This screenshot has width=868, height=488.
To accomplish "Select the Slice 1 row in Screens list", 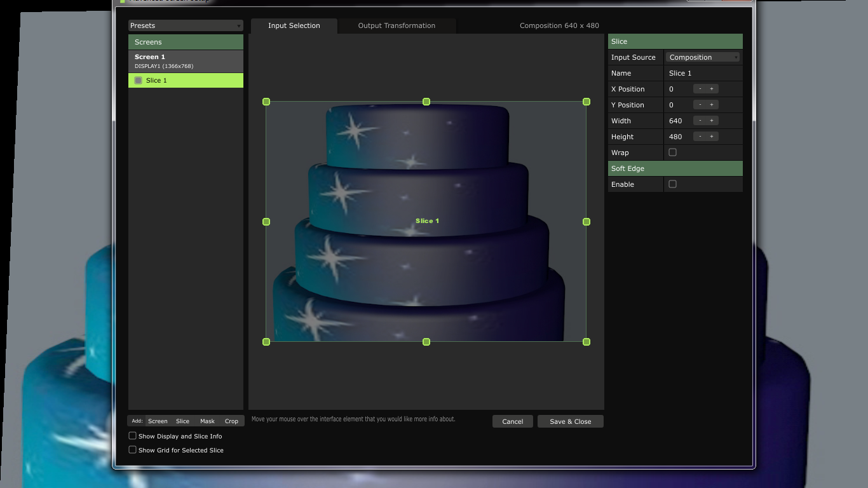I will click(x=186, y=80).
